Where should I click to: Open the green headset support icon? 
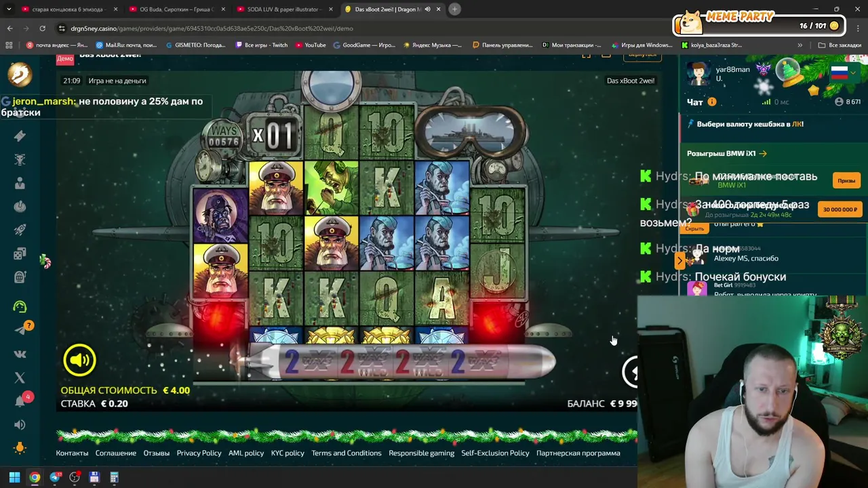[20, 306]
